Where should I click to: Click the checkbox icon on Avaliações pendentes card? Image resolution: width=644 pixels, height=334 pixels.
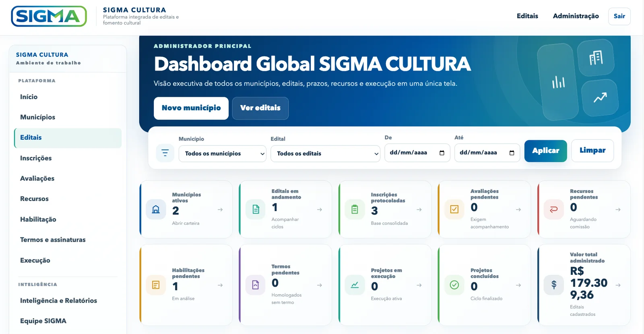coord(454,210)
